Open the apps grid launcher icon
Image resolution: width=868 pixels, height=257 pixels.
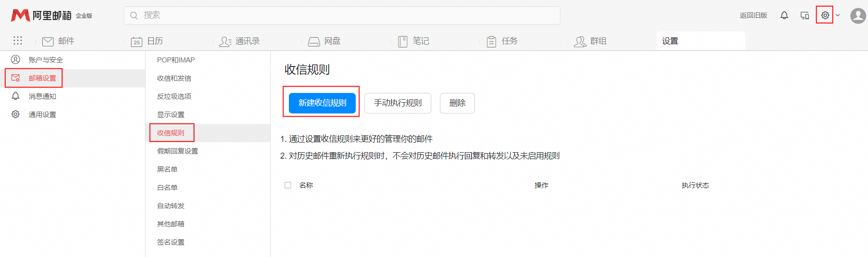pos(18,41)
